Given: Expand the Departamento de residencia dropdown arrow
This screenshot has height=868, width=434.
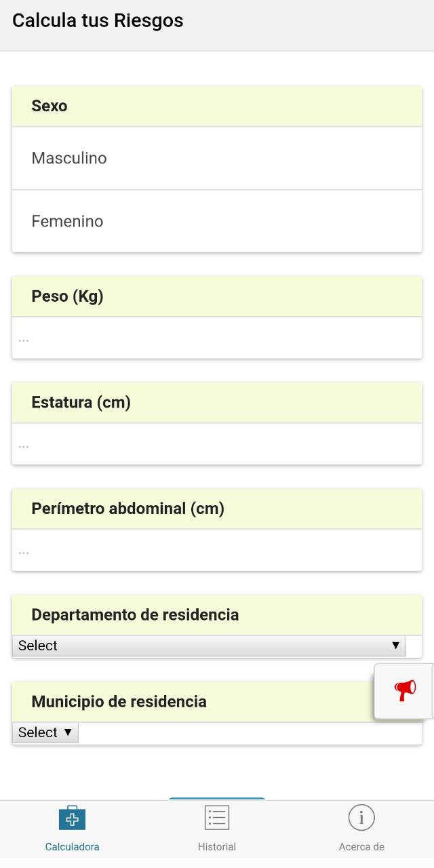Looking at the screenshot, I should [395, 646].
